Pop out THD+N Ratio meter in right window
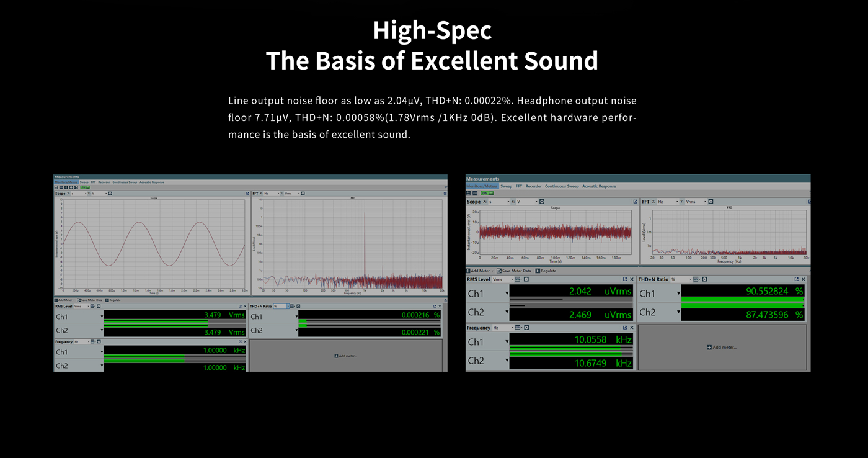Screen dimensions: 868x458 click(x=796, y=279)
